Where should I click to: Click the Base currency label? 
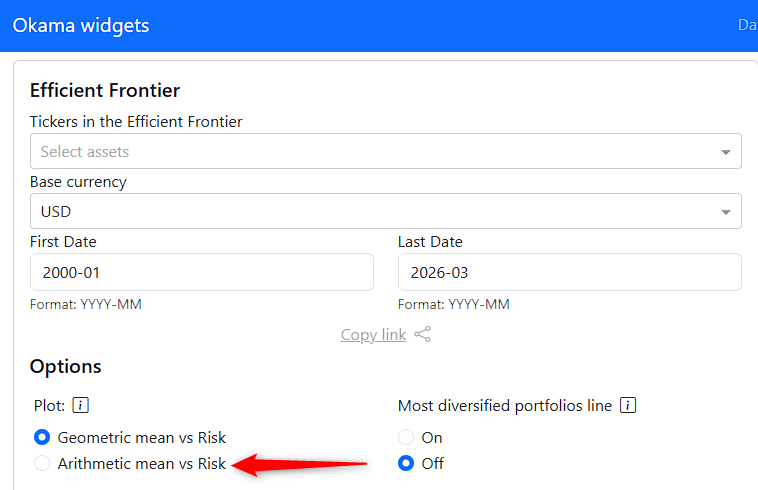pyautogui.click(x=78, y=182)
